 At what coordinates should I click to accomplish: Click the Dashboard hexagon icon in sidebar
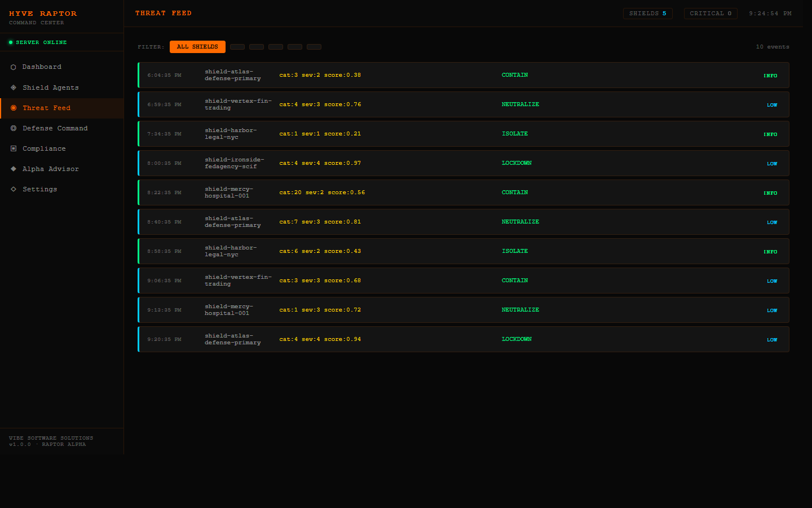14,67
